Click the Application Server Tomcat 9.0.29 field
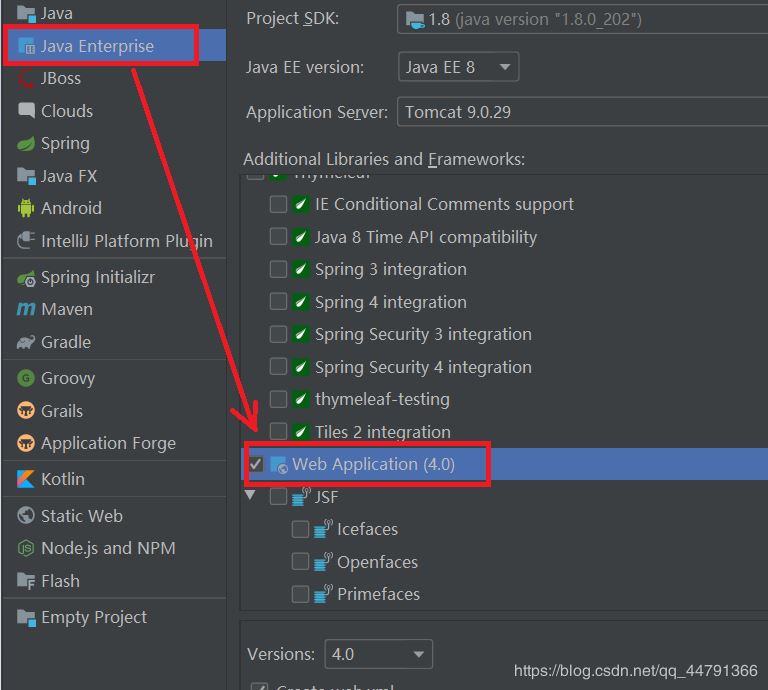The height and width of the screenshot is (690, 768). click(580, 112)
